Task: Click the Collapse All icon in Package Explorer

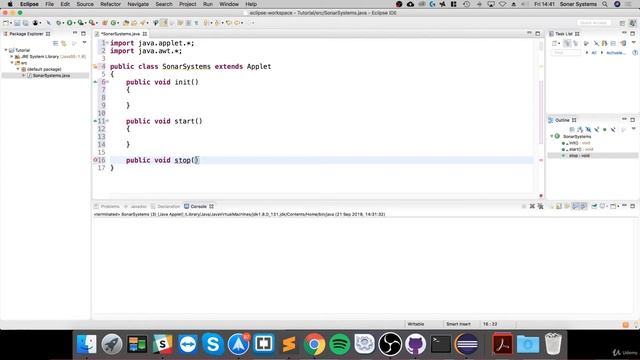Action: click(56, 43)
